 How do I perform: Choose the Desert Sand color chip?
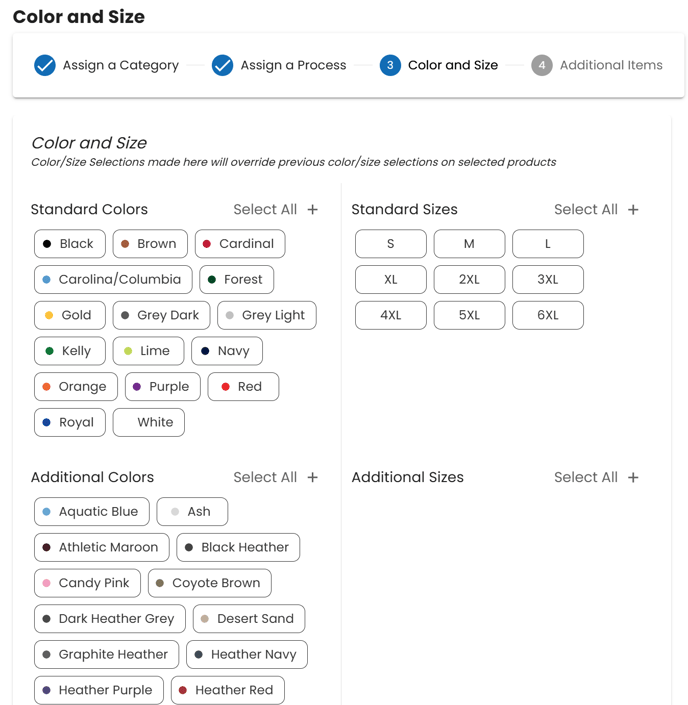click(x=249, y=619)
